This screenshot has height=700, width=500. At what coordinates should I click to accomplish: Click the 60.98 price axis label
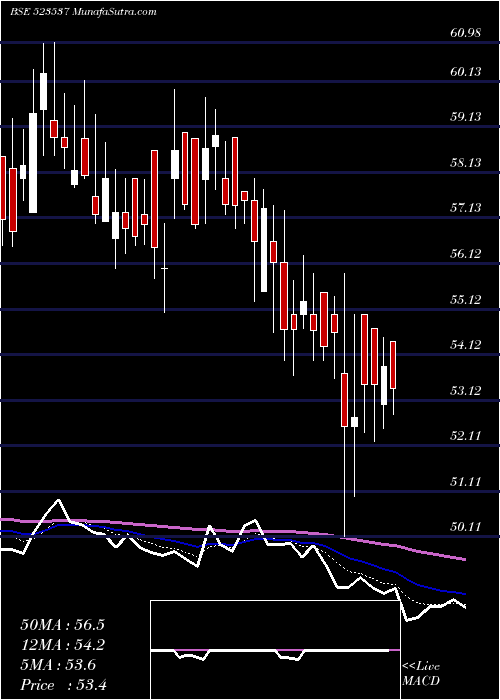466,33
